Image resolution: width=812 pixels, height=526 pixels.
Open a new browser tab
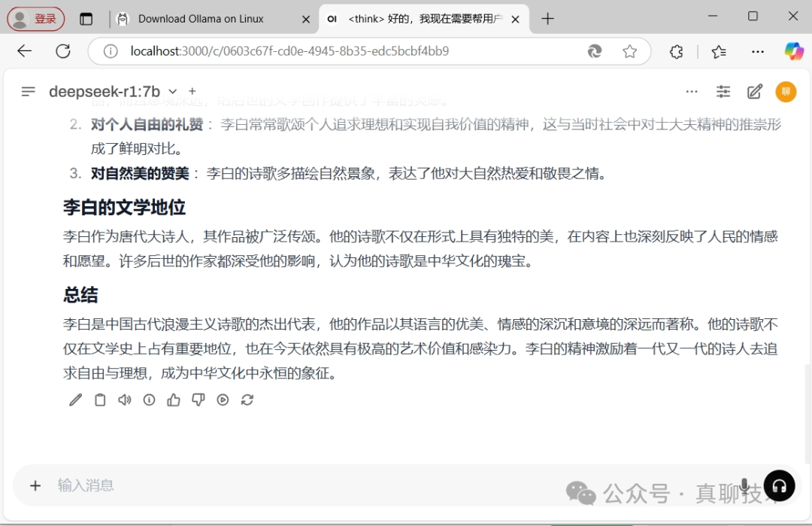pos(547,19)
